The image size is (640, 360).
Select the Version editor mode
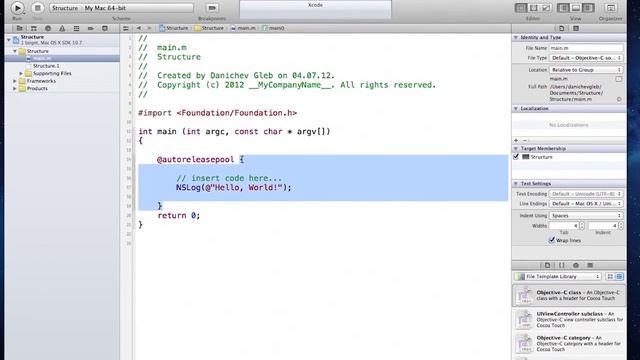pyautogui.click(x=546, y=8)
